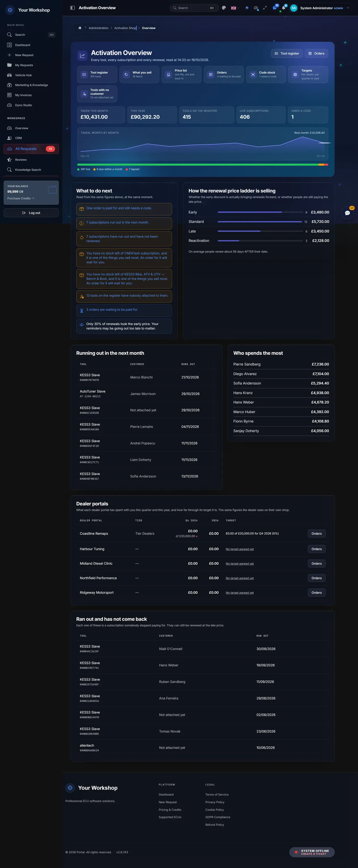Go to home via breadcrumb icon

[x=80, y=28]
